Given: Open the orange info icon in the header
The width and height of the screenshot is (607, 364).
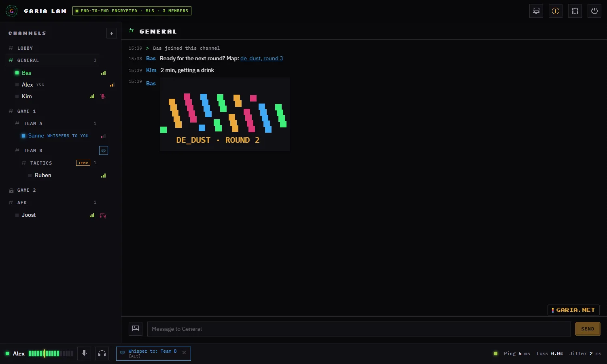Looking at the screenshot, I should [x=556, y=11].
